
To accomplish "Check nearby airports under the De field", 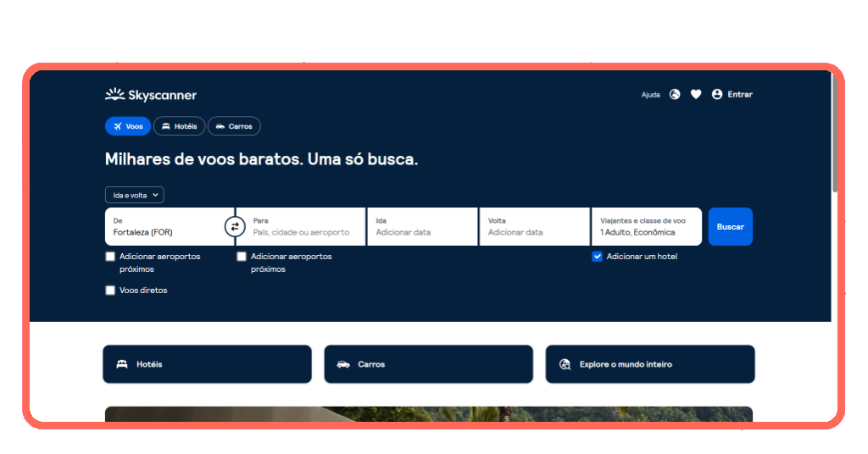I will click(110, 257).
